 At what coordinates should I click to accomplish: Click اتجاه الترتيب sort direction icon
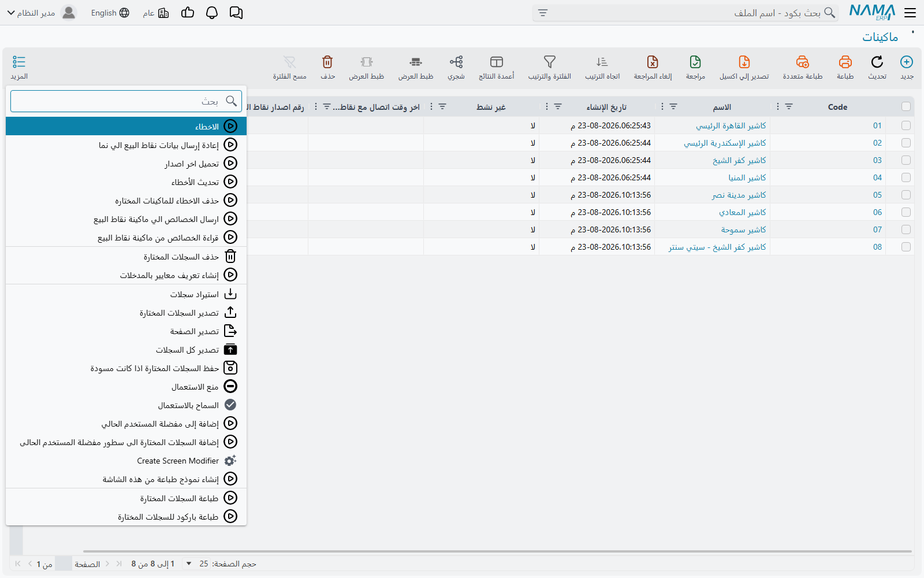click(x=602, y=62)
